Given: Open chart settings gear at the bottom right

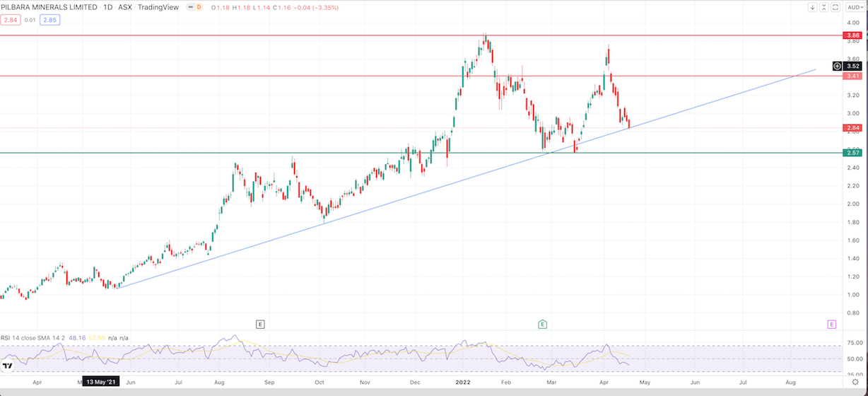Looking at the screenshot, I should pos(855,382).
